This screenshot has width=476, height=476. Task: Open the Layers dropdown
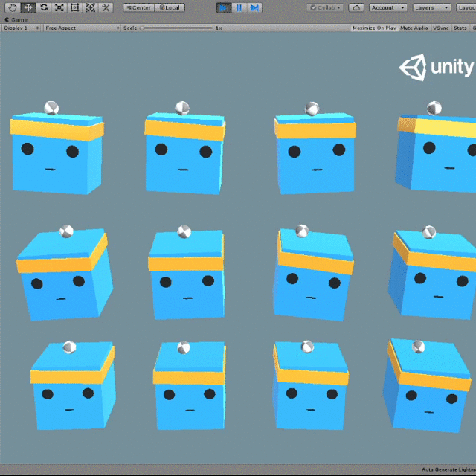tap(431, 7)
